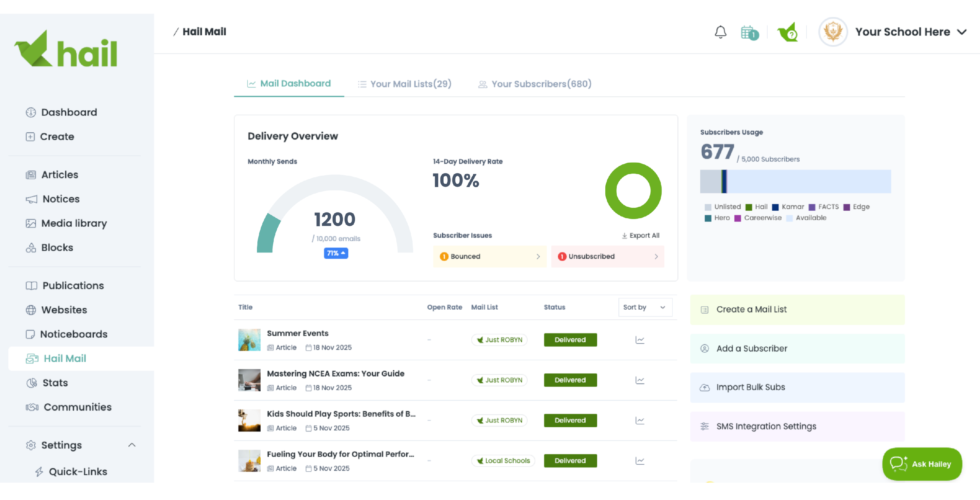Click Create a Mail List
This screenshot has height=500, width=980.
point(797,310)
